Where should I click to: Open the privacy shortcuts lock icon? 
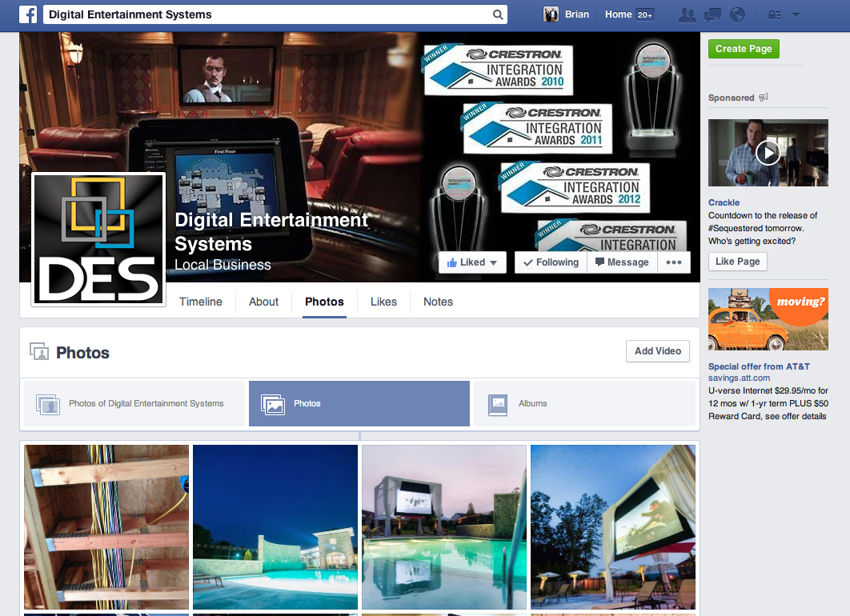773,14
